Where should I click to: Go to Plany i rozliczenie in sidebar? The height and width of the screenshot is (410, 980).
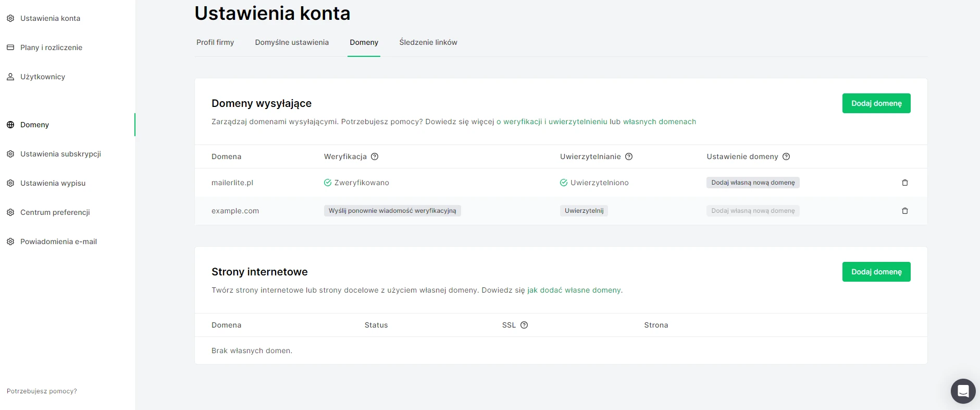(x=51, y=47)
